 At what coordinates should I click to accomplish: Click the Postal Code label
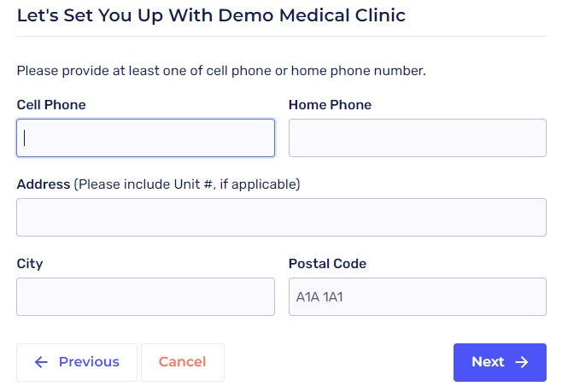pyautogui.click(x=327, y=264)
